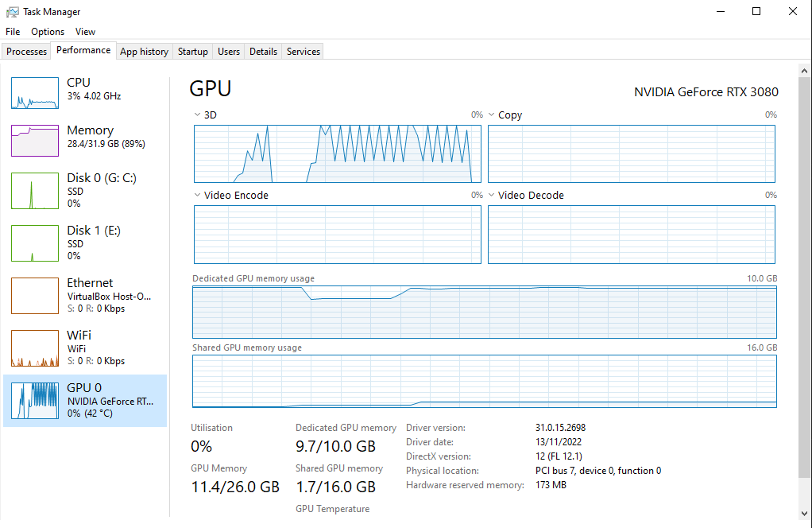Click the large GPU heading

tap(211, 88)
